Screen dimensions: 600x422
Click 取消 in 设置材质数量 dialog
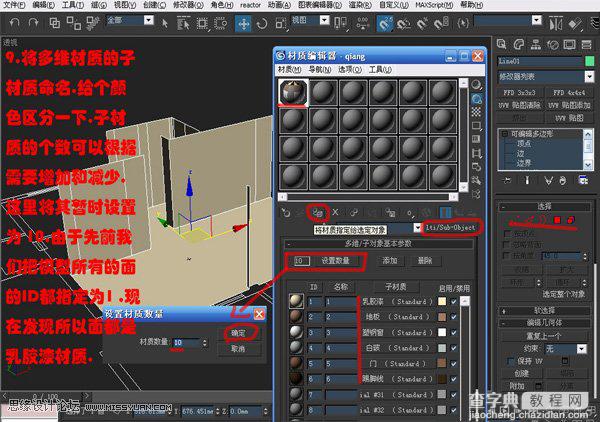click(x=238, y=349)
